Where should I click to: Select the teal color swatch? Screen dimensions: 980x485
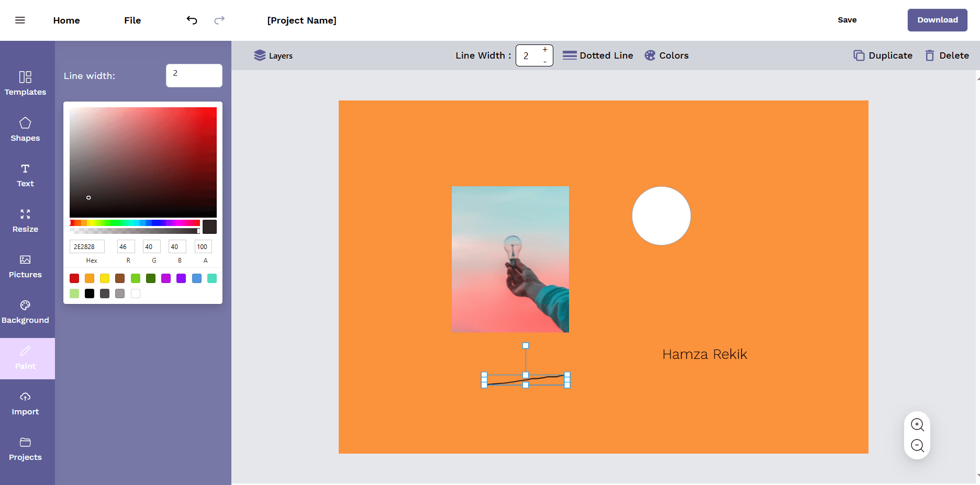(212, 278)
